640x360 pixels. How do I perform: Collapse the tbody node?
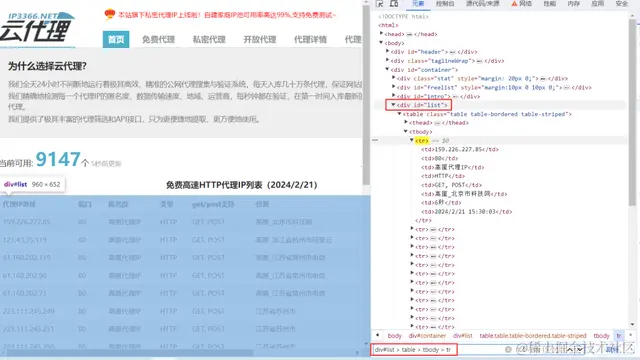pos(406,131)
